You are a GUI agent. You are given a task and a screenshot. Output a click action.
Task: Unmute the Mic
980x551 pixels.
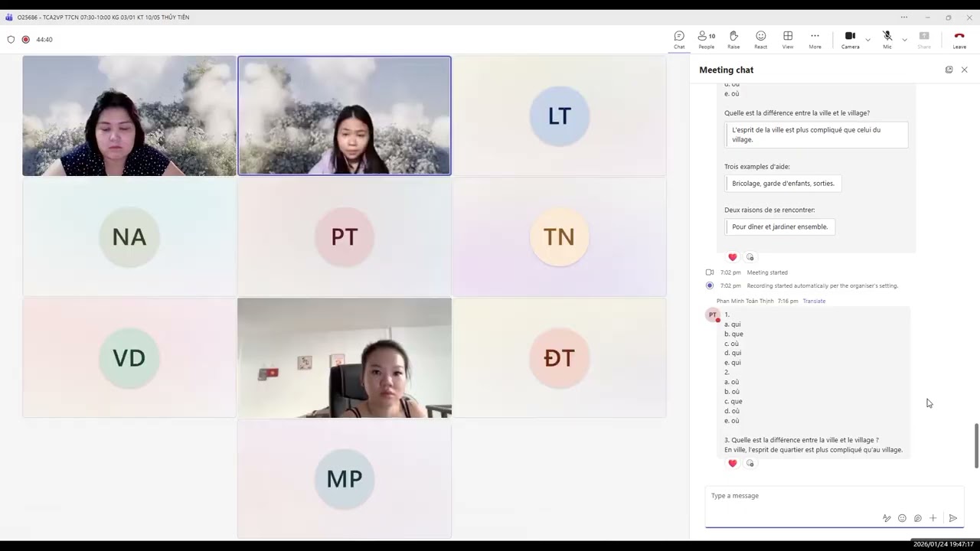tap(887, 40)
